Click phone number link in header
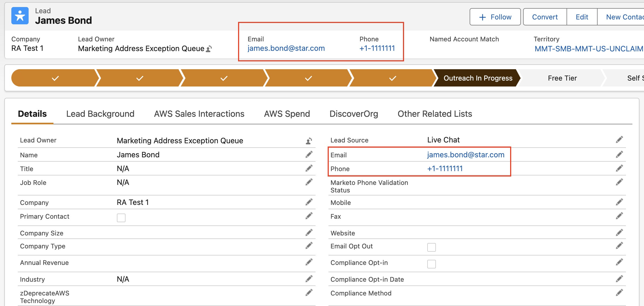The image size is (644, 306). 377,48
